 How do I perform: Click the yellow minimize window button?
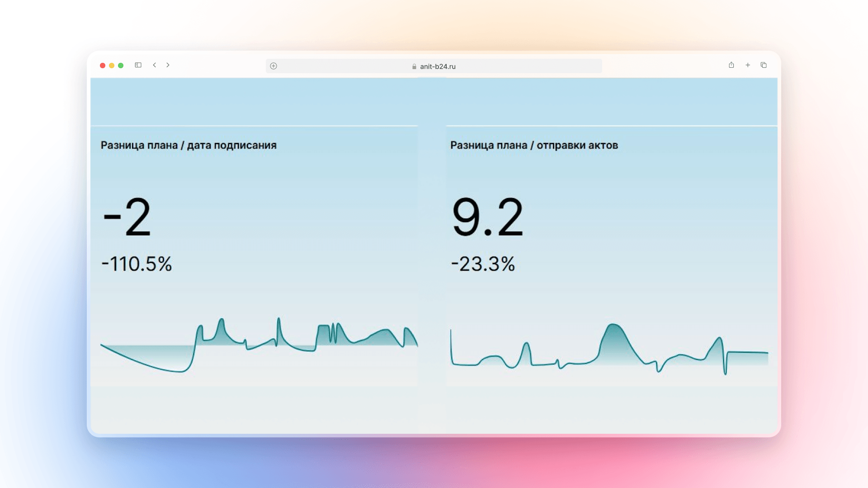(112, 66)
